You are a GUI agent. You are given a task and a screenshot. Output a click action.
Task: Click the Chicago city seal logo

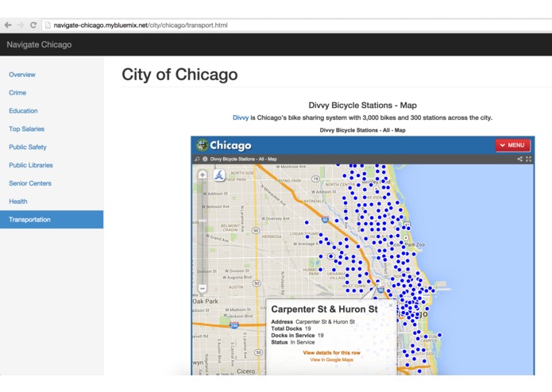point(202,145)
